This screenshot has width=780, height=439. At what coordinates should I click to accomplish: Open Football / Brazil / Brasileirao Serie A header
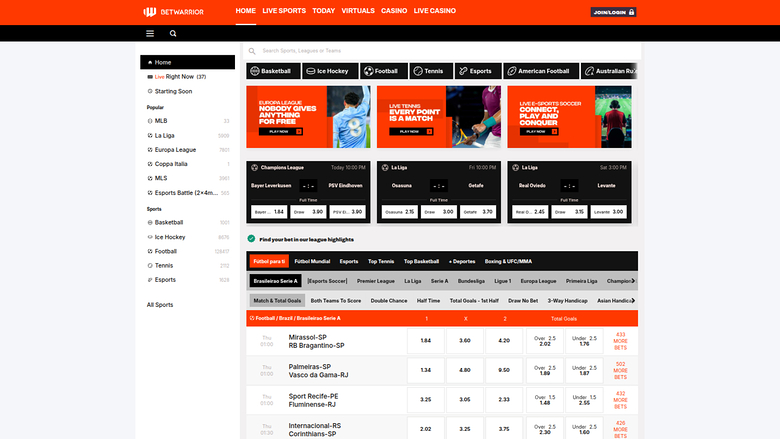pyautogui.click(x=297, y=318)
